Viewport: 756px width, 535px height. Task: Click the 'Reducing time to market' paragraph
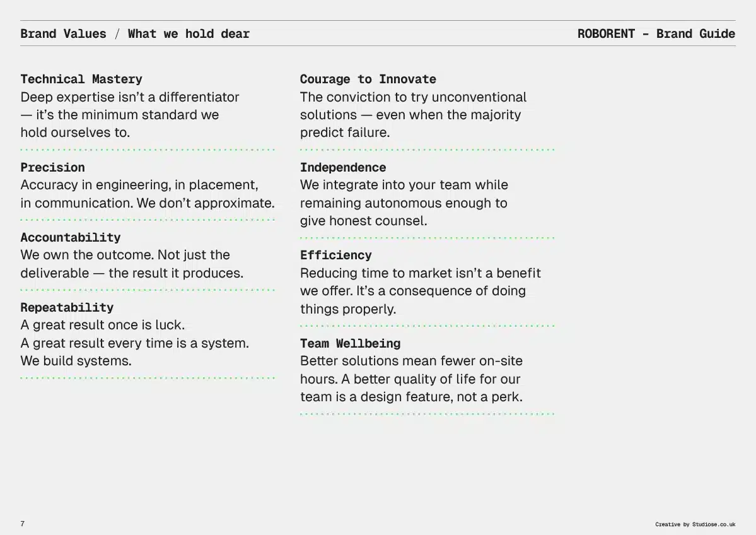click(421, 291)
